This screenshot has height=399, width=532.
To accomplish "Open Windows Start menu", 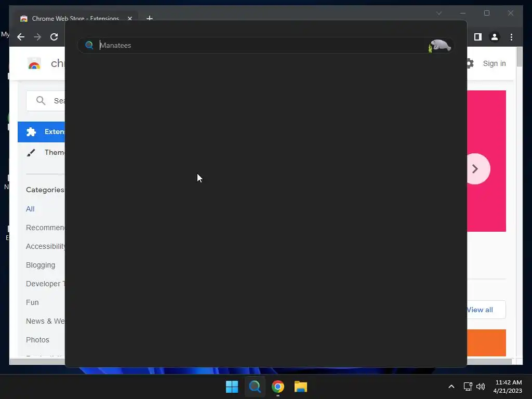I will (x=232, y=387).
